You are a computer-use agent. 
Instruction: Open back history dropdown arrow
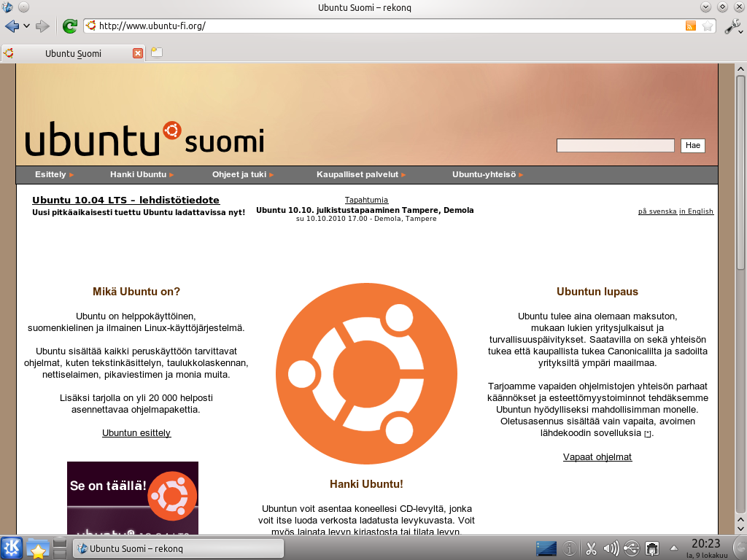pyautogui.click(x=27, y=26)
